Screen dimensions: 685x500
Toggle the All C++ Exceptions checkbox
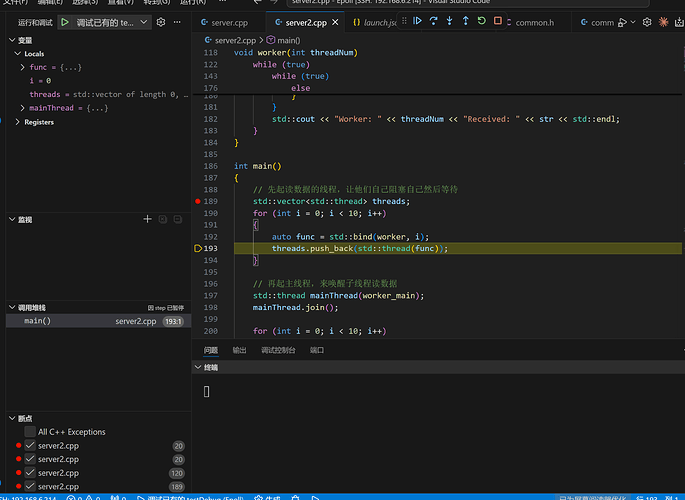(x=30, y=432)
